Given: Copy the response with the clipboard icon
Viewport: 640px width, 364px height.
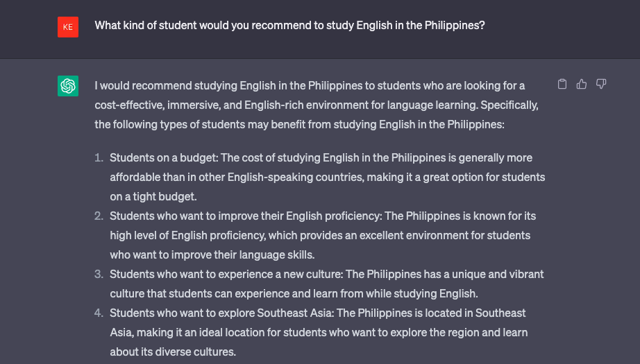Looking at the screenshot, I should click(x=562, y=84).
